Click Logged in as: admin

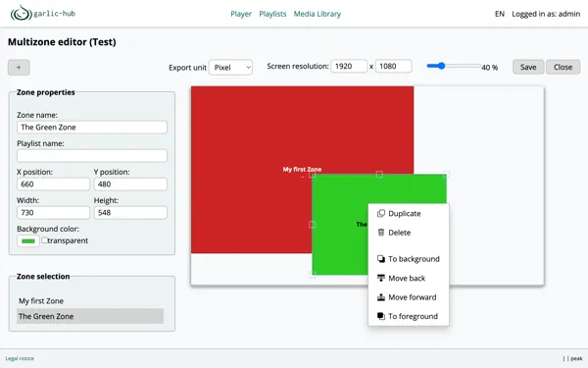pyautogui.click(x=546, y=14)
